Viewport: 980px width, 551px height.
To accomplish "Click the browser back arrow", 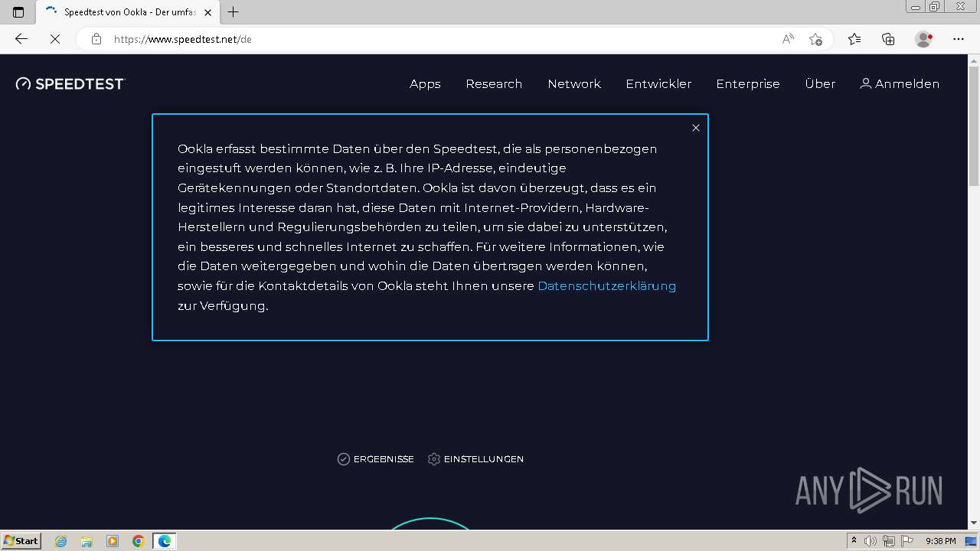I will 21,39.
